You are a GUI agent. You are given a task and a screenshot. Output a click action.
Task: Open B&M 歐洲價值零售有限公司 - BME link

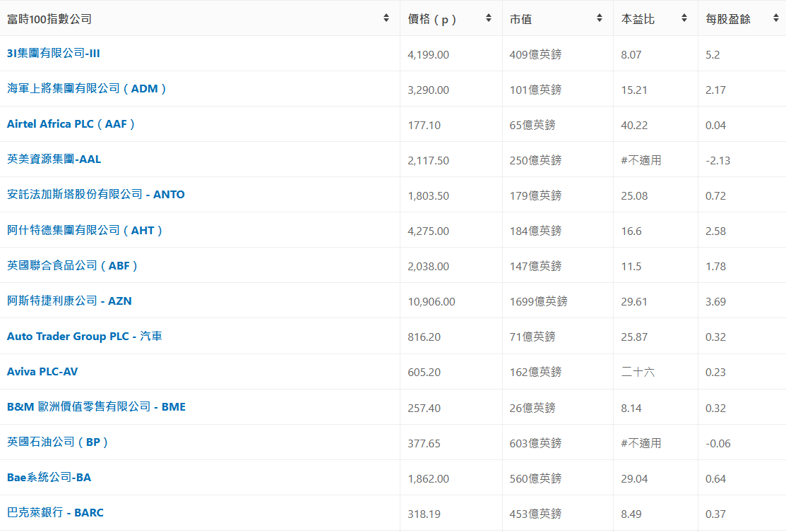click(x=96, y=407)
